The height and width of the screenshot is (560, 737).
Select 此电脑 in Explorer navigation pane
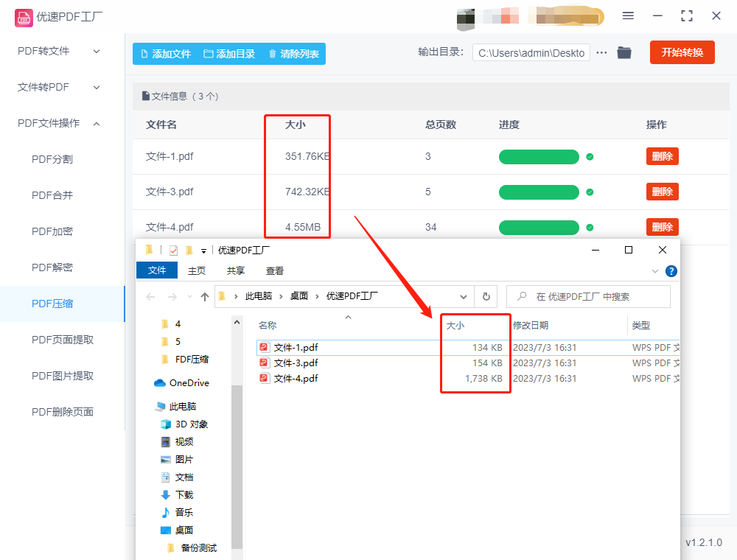(x=176, y=407)
